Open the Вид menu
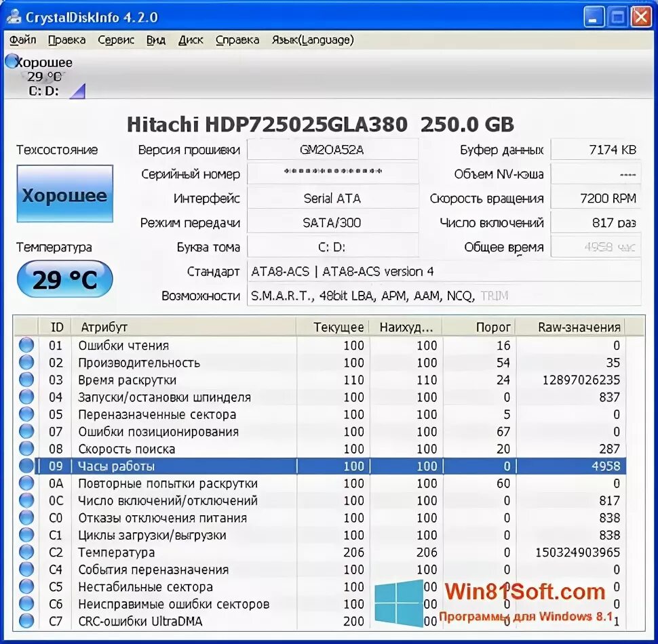Screen dimensions: 658x644 coord(156,40)
